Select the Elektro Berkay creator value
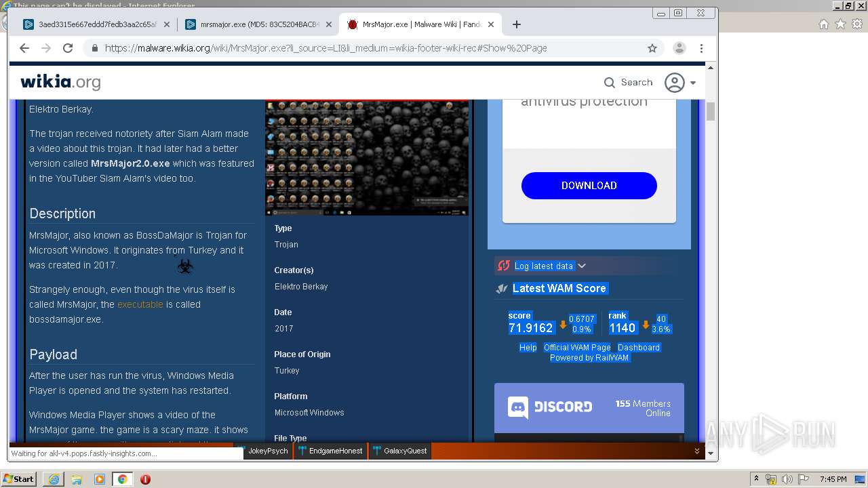This screenshot has height=488, width=868. (301, 286)
